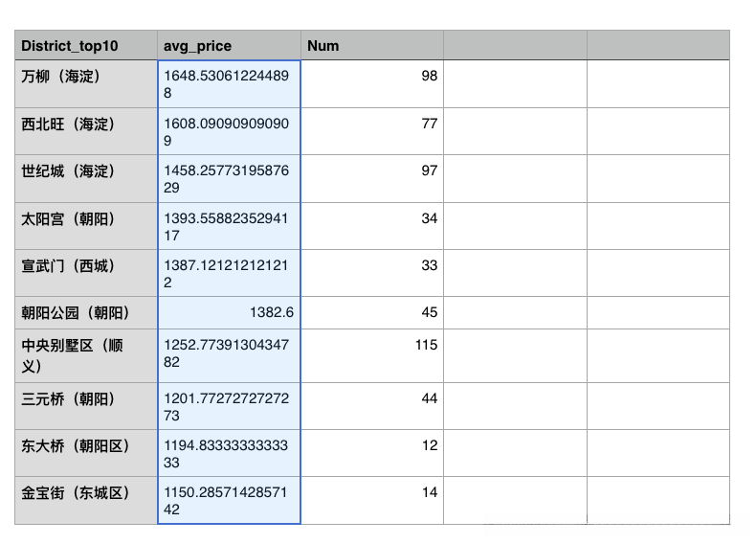756x544 pixels.
Task: Select the empty header cell after Num
Action: click(x=515, y=45)
